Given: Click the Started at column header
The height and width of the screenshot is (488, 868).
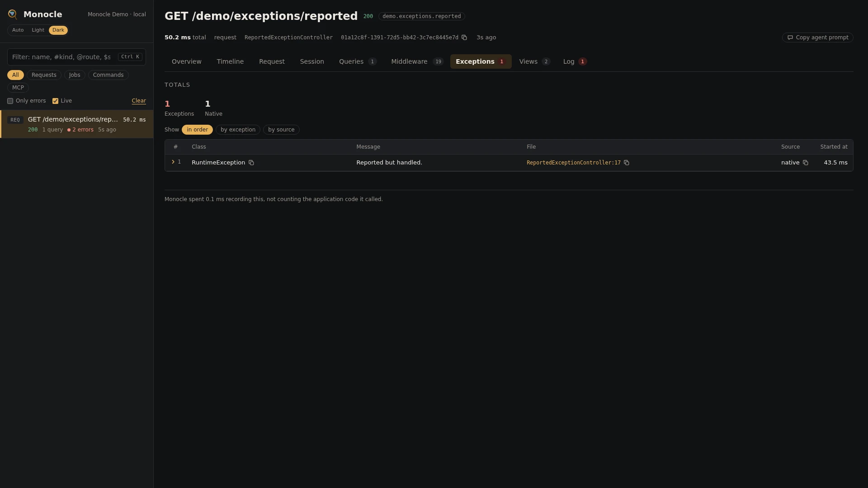Looking at the screenshot, I should click(834, 147).
